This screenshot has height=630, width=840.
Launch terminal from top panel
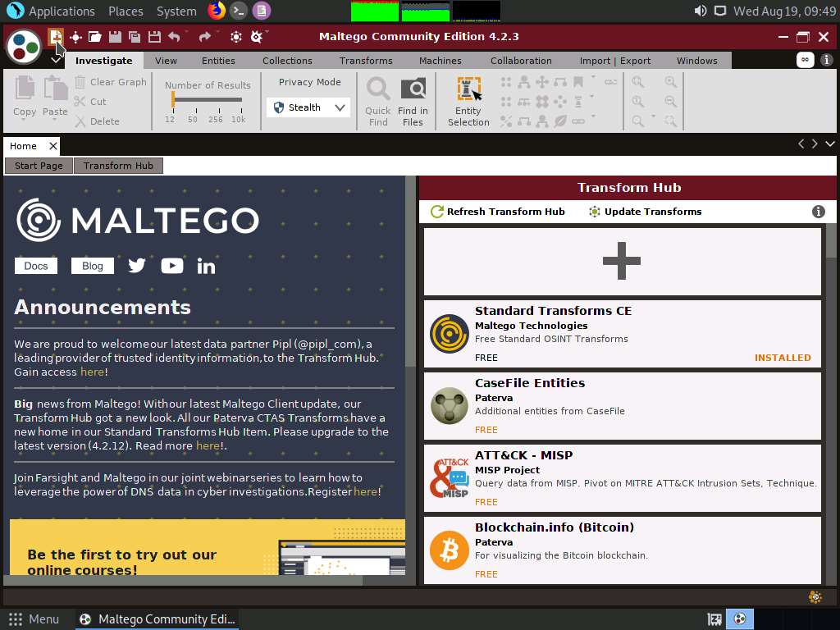[x=239, y=11]
